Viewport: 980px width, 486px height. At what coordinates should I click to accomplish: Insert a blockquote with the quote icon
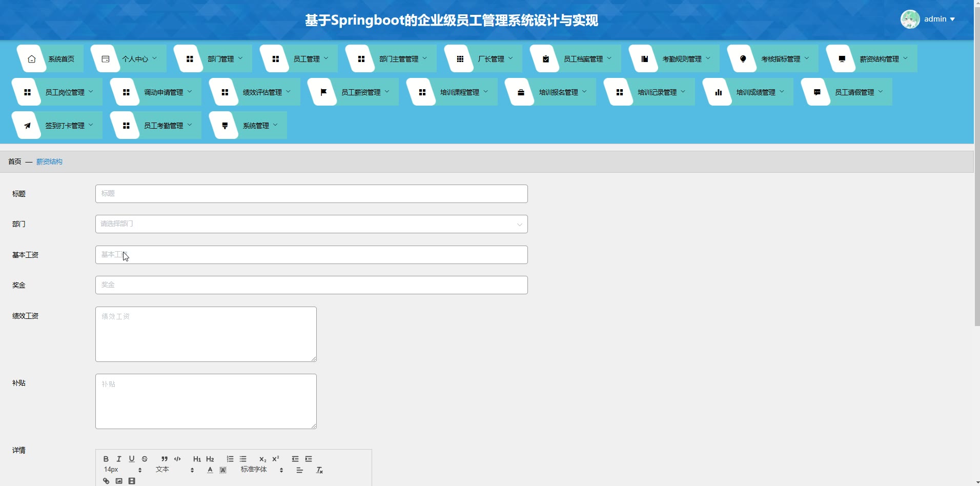[165, 459]
